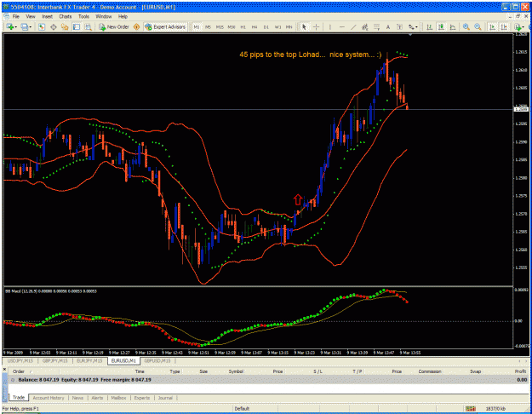The width and height of the screenshot is (532, 414).
Task: Open the Tools menu
Action: tap(83, 16)
